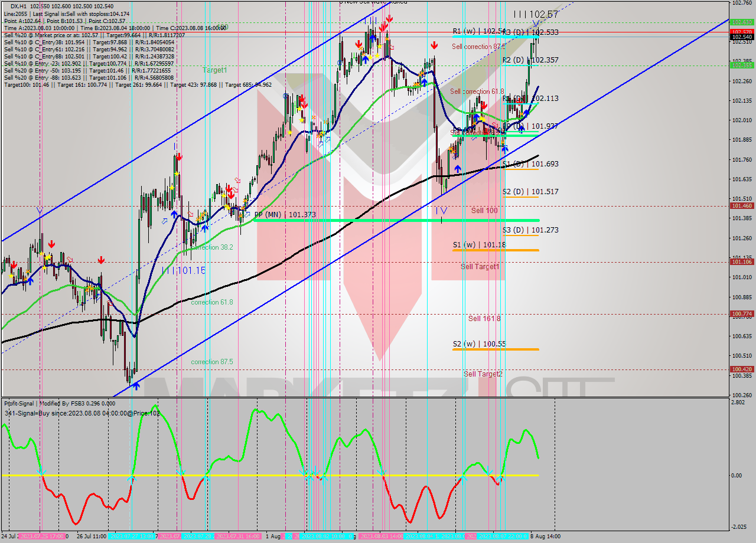
Task: Click the '24 Jul' time axis label
Action: pyautogui.click(x=10, y=537)
